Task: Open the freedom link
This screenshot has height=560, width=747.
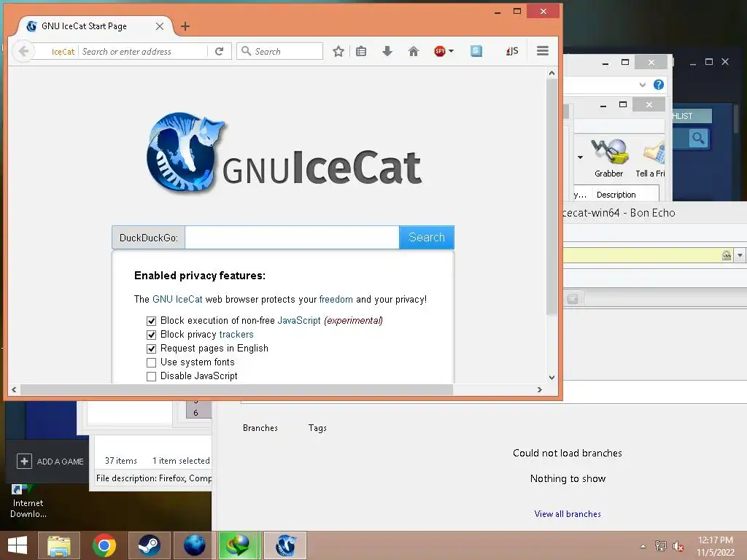Action: pyautogui.click(x=336, y=299)
